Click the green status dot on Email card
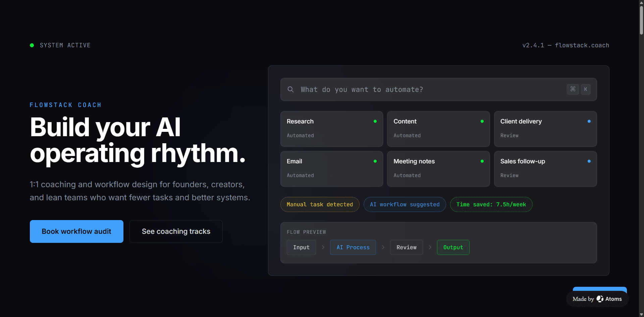The image size is (644, 317). coord(375,161)
